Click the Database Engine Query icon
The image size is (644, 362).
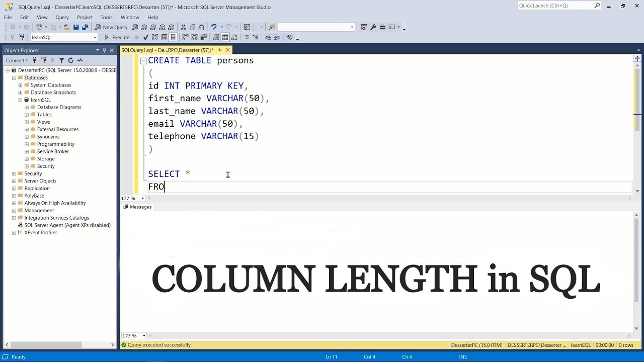coord(135,27)
